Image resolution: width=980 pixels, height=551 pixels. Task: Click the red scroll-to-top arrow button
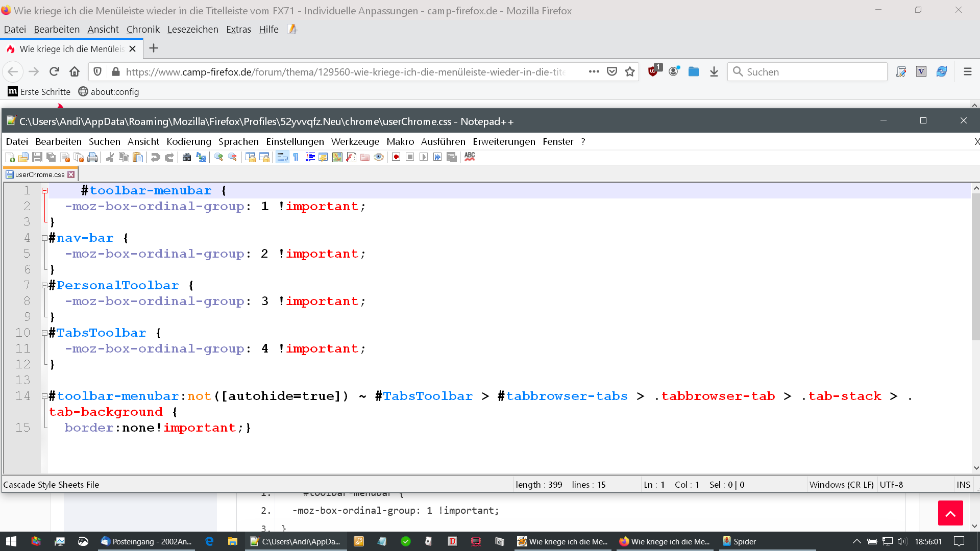950,513
